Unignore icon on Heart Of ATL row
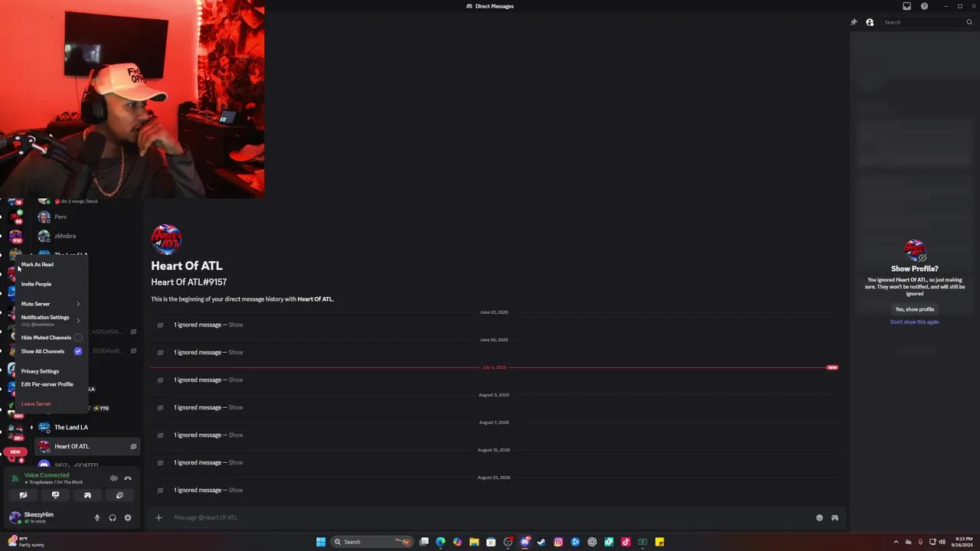The width and height of the screenshot is (980, 551). click(x=133, y=446)
